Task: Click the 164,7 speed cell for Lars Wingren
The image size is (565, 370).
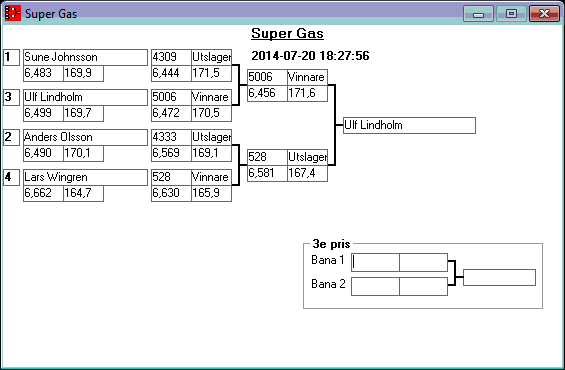Action: tap(84, 193)
